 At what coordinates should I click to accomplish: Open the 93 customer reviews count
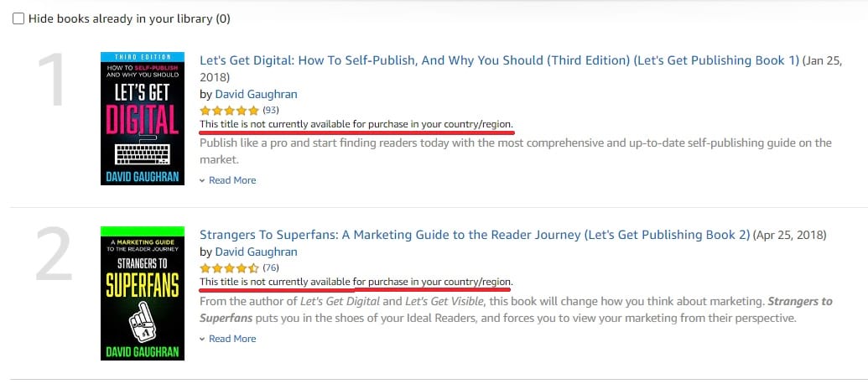[x=271, y=110]
